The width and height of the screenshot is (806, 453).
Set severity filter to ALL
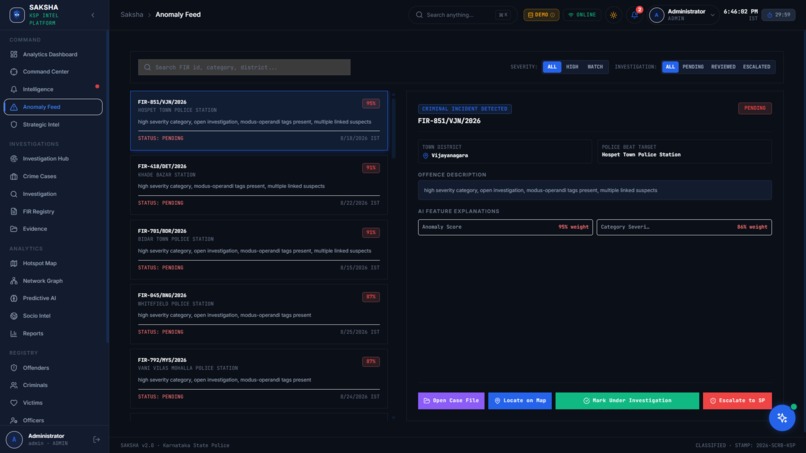click(552, 67)
